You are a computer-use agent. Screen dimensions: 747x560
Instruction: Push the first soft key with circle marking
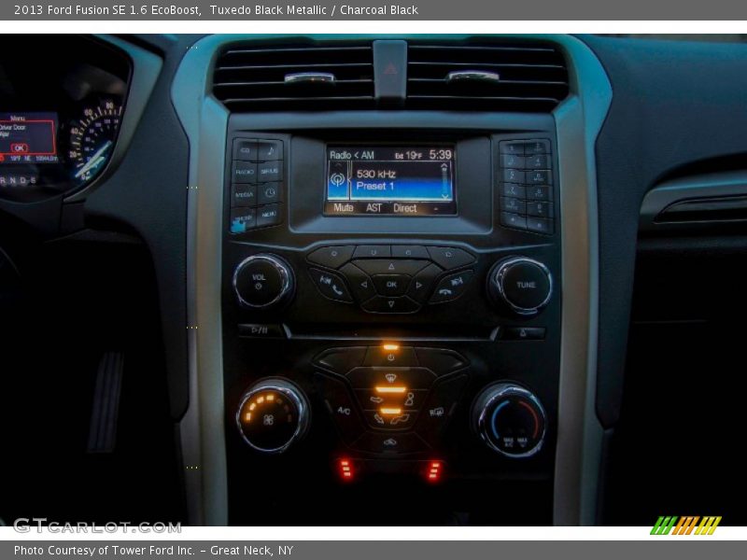pyautogui.click(x=332, y=255)
